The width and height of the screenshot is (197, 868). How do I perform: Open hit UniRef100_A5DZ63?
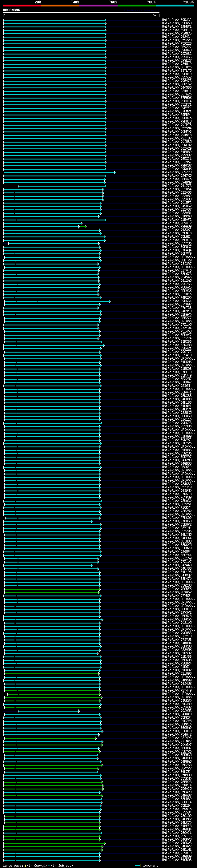pyautogui.click(x=177, y=765)
